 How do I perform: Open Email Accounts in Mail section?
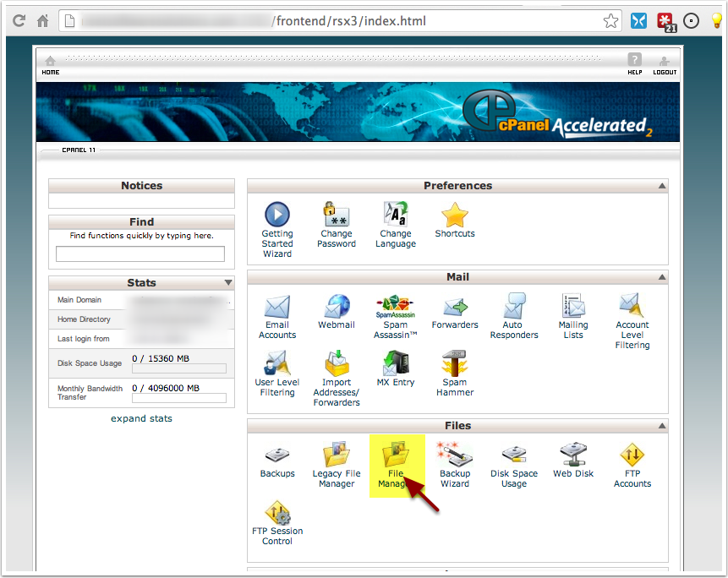tap(277, 308)
